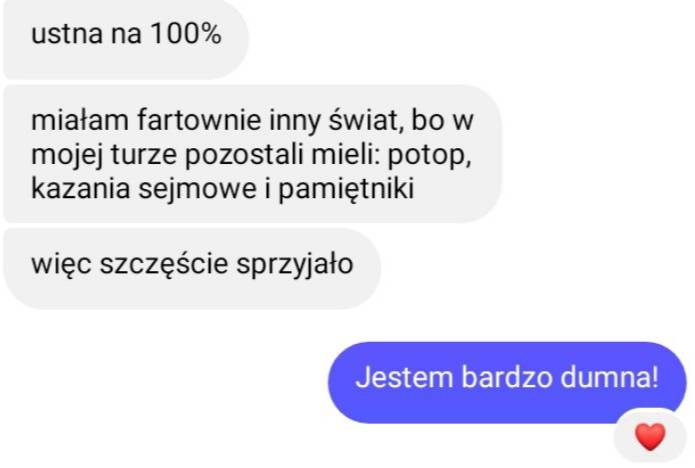This screenshot has height=468, width=695.
Task: Tap the word "Jestem" in blue bubble
Action: (404, 378)
